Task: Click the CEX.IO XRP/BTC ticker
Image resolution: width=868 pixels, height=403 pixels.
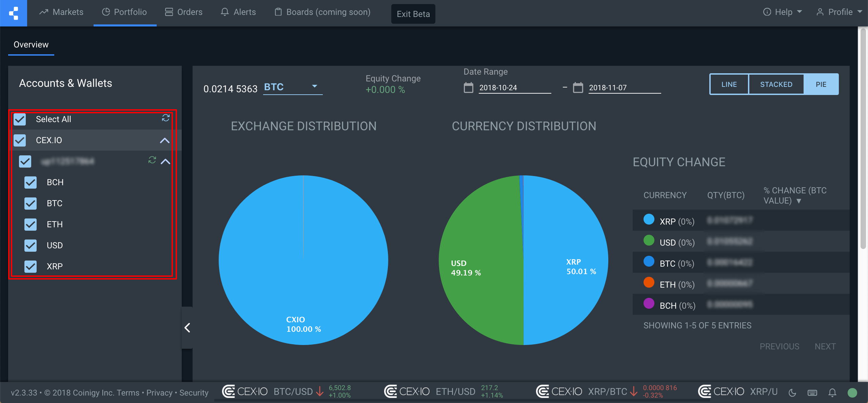Action: (606, 391)
